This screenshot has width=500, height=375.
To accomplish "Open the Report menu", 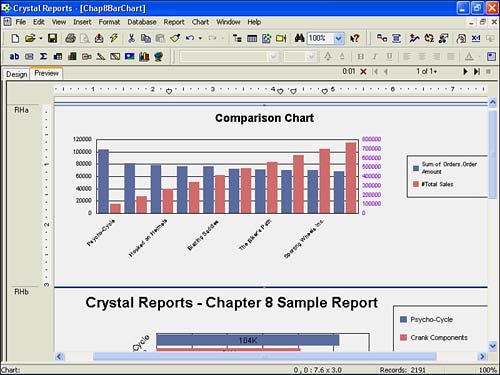I will (174, 22).
